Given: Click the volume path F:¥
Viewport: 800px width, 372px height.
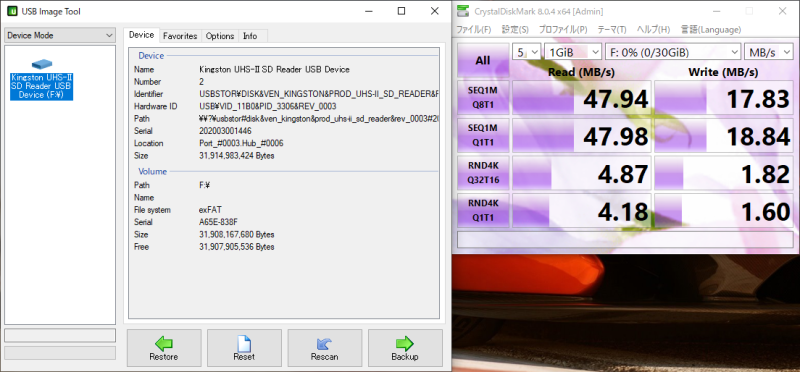Looking at the screenshot, I should coord(205,185).
